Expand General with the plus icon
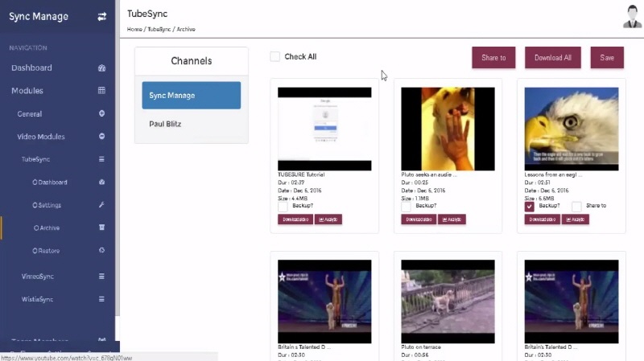Viewport: 644px width, 361px height. pyautogui.click(x=102, y=113)
